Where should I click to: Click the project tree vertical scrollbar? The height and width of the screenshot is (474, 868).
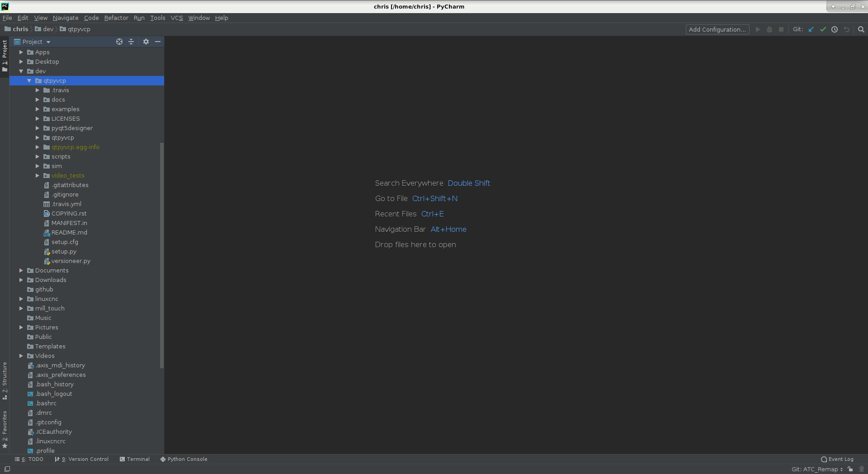click(x=162, y=255)
